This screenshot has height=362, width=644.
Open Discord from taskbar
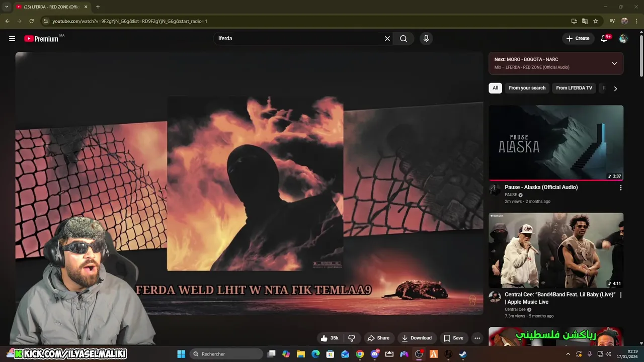point(374,354)
